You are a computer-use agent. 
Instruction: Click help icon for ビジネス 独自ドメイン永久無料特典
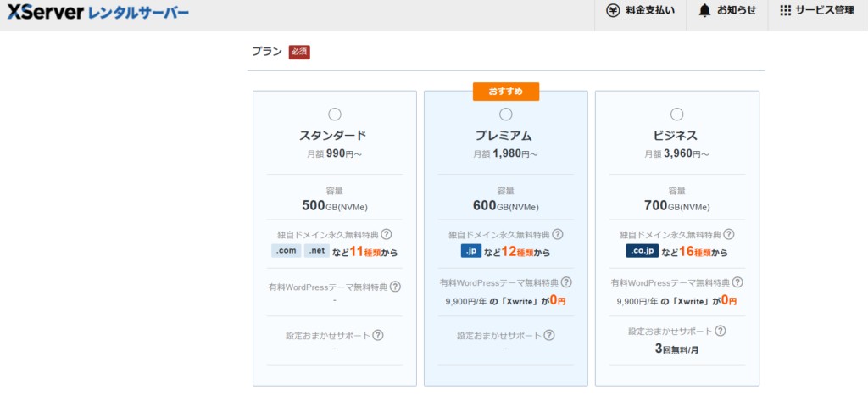point(729,234)
